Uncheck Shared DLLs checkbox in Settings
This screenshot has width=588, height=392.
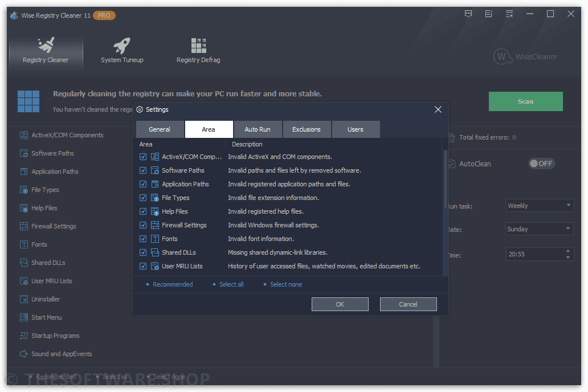143,252
